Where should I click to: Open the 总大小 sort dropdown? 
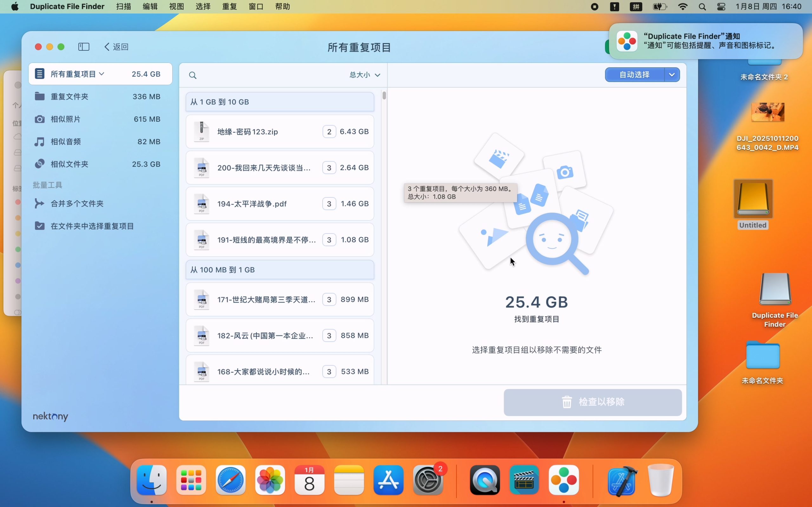[x=365, y=75]
